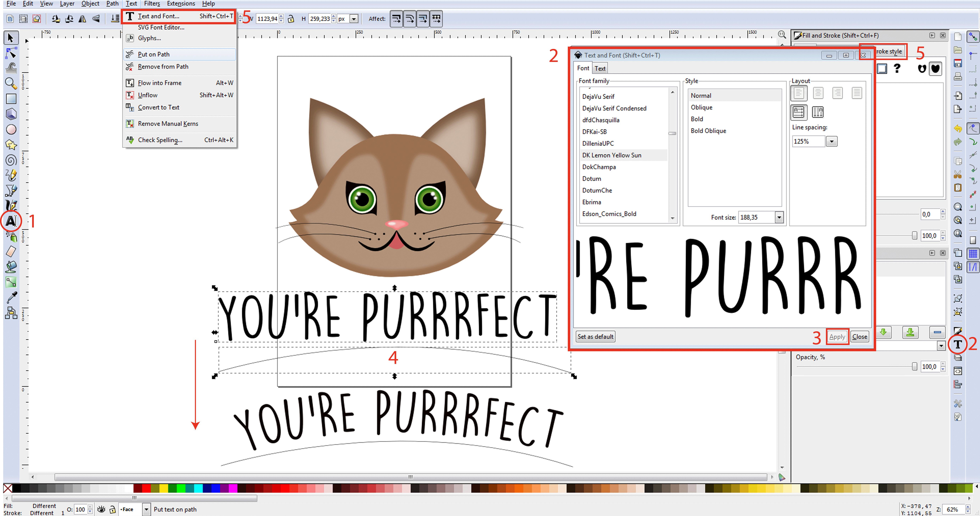
Task: Select the Rectangle tool
Action: pos(11,99)
